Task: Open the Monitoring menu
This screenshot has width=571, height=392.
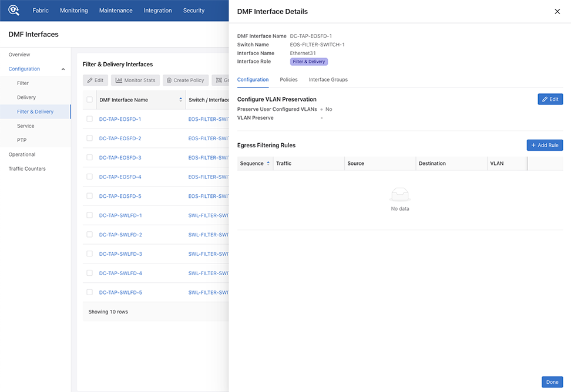Action: [x=73, y=11]
